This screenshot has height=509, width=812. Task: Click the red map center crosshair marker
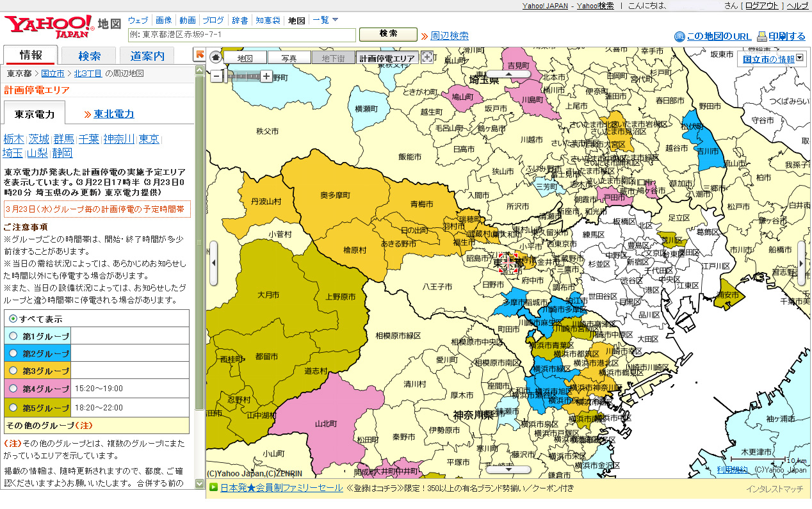508,263
